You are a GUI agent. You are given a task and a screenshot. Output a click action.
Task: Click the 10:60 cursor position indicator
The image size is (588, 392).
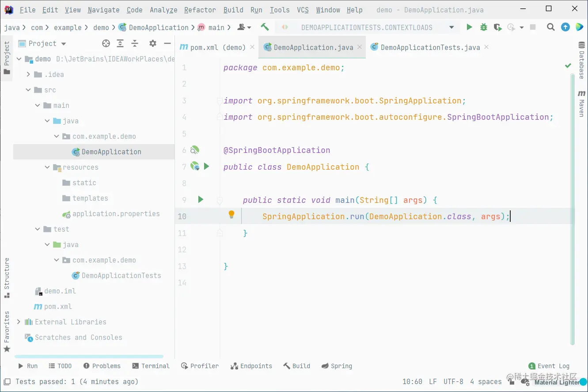click(x=412, y=381)
